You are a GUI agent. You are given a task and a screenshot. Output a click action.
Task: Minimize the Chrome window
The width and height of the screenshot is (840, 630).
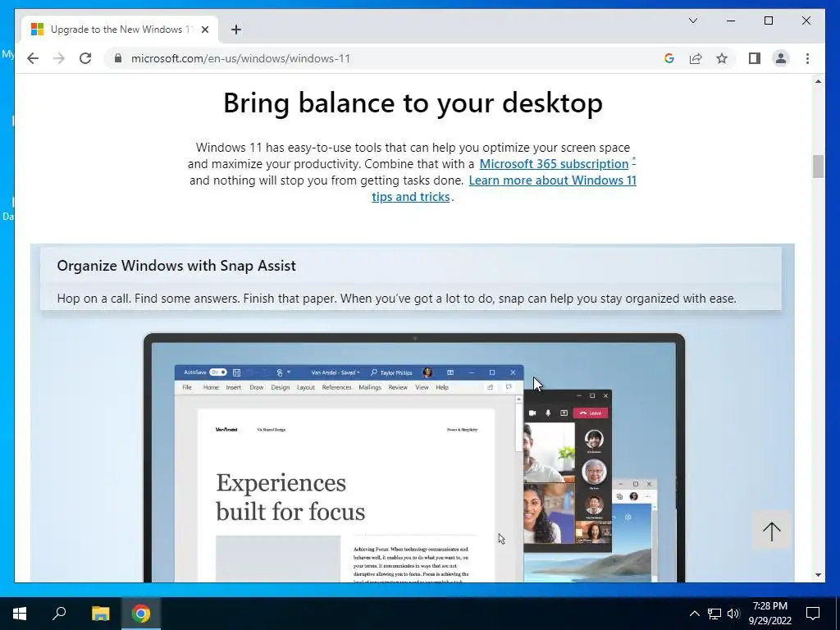[731, 21]
